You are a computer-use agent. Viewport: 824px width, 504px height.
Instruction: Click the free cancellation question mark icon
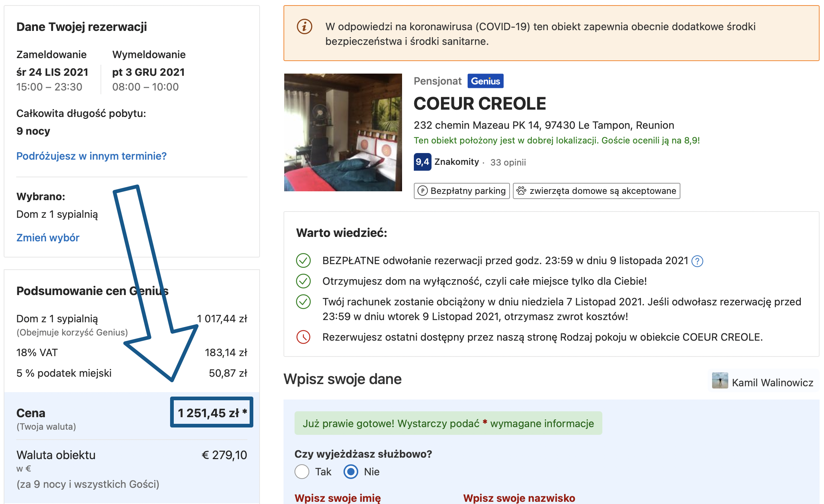coord(697,261)
